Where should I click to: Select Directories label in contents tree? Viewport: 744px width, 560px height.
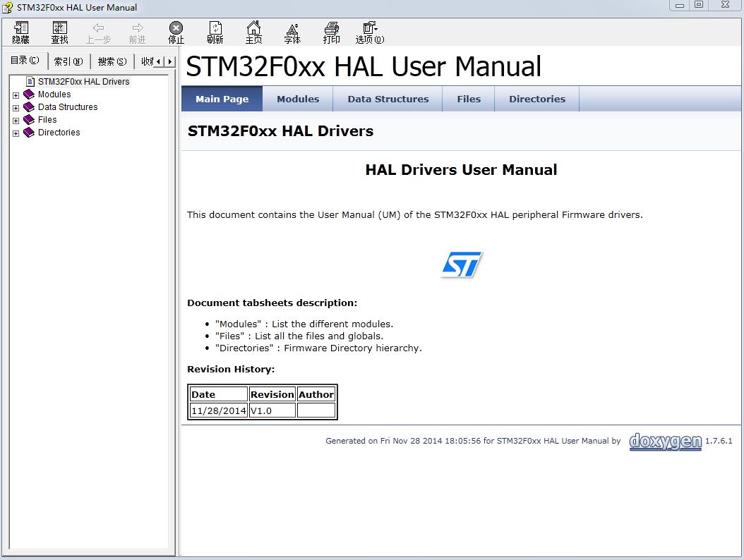pos(59,133)
